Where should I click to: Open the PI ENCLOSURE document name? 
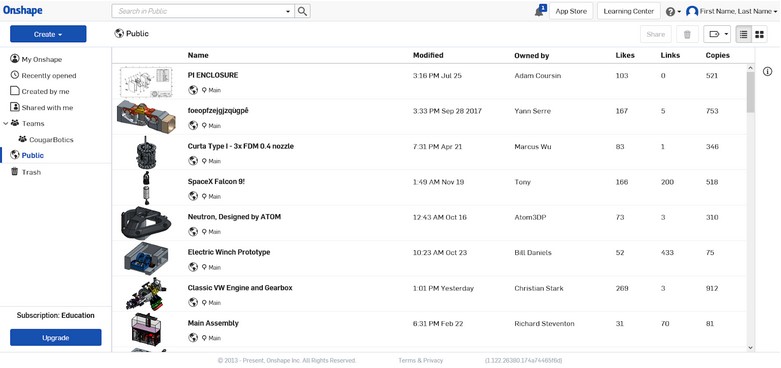tap(213, 75)
